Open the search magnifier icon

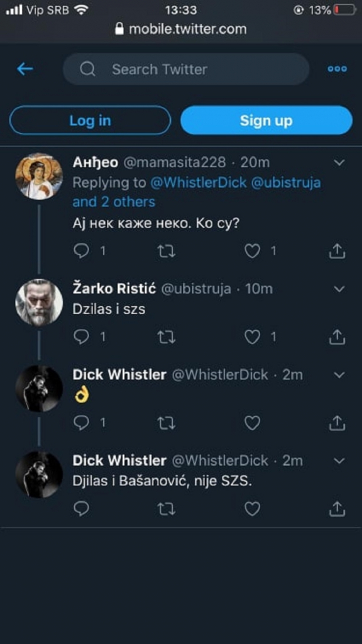click(87, 69)
